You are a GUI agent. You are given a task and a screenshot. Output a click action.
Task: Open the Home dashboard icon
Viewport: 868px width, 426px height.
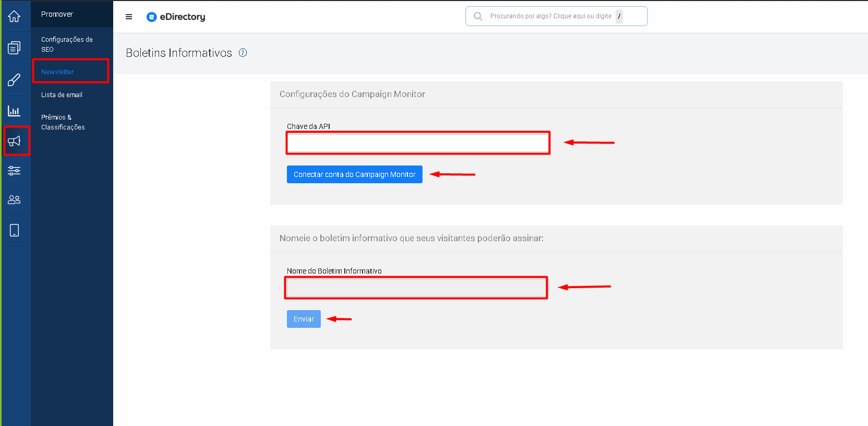[14, 16]
